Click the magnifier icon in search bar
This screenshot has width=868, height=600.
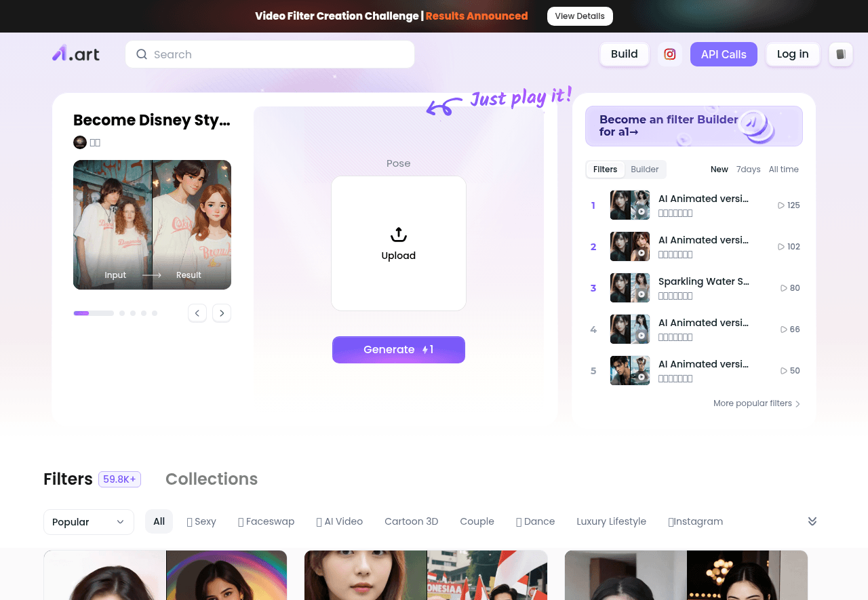click(x=142, y=54)
